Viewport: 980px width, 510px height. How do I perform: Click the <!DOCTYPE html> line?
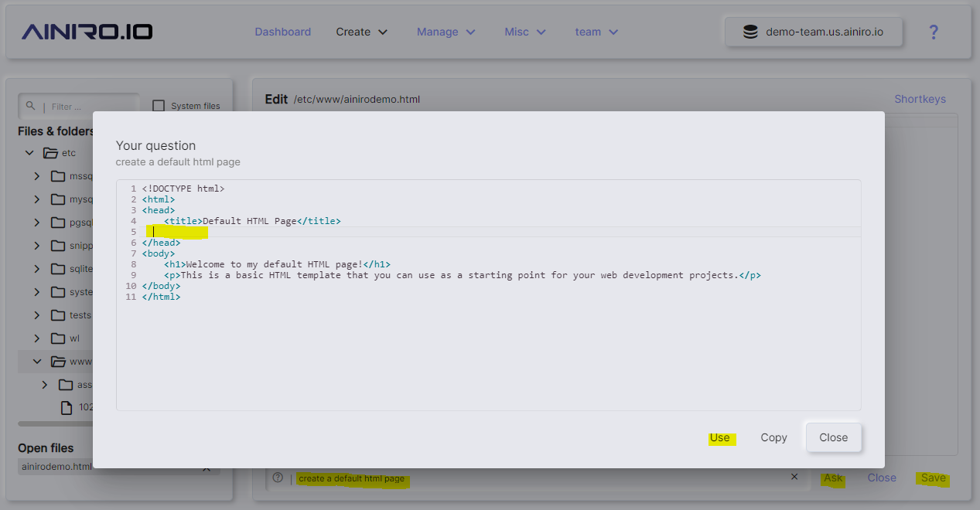point(183,189)
